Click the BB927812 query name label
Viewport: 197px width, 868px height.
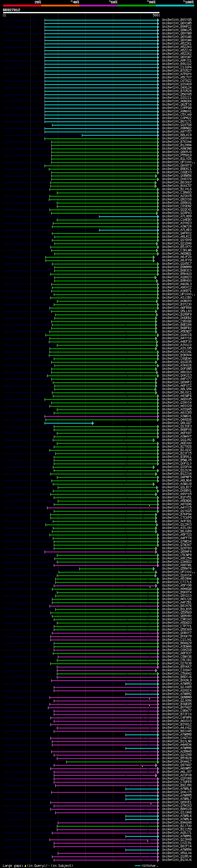pyautogui.click(x=11, y=10)
